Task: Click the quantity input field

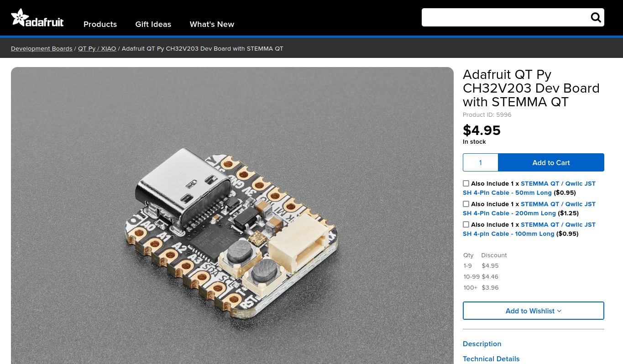Action: click(480, 162)
